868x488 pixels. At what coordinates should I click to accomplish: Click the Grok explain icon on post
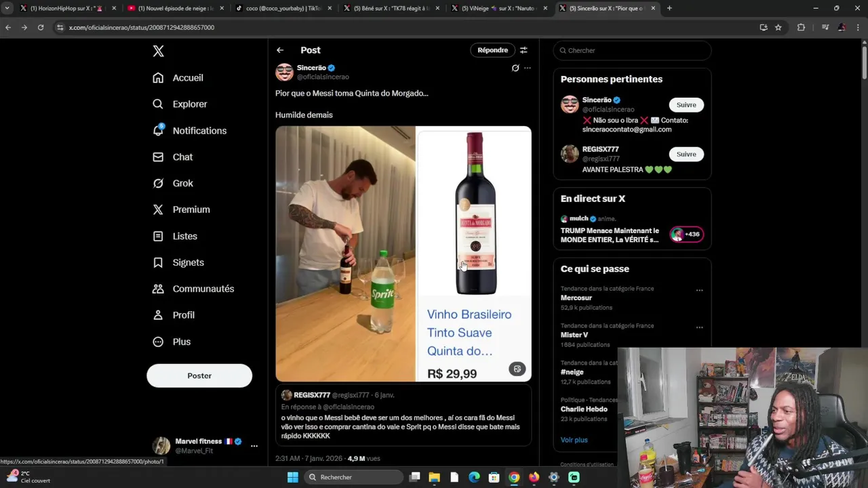pos(515,68)
